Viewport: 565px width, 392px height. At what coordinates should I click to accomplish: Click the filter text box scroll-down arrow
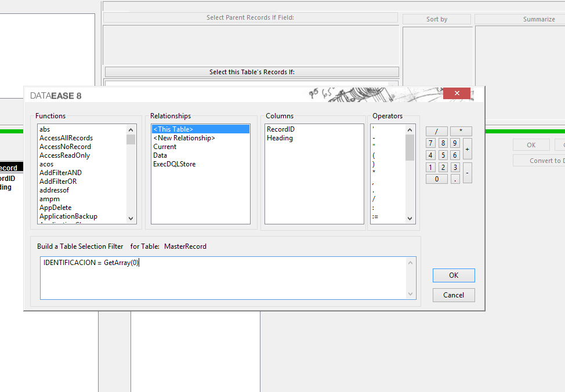411,294
